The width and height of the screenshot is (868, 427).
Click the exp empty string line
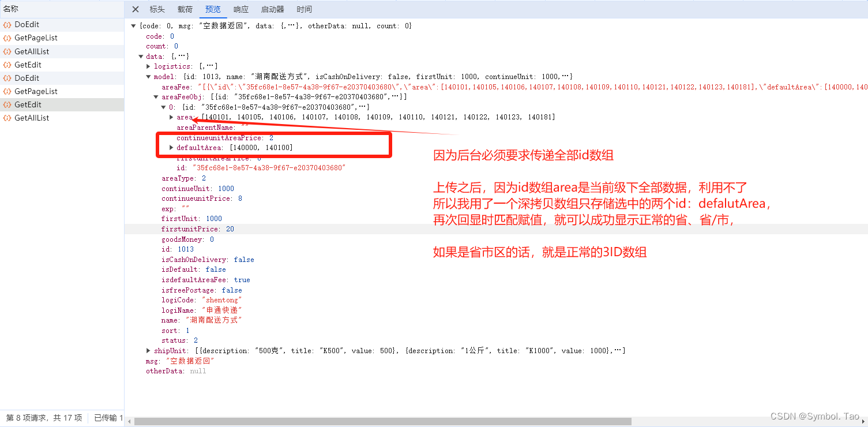click(x=175, y=209)
